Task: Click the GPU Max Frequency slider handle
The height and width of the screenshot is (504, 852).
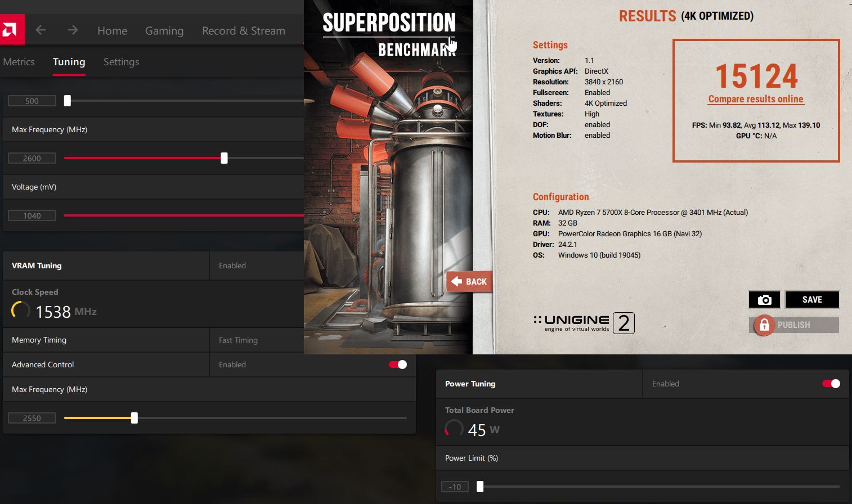Action: pyautogui.click(x=224, y=158)
